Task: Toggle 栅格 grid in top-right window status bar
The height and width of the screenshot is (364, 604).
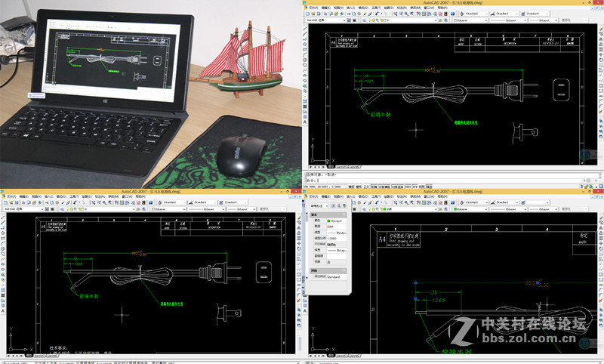Action: (x=359, y=187)
